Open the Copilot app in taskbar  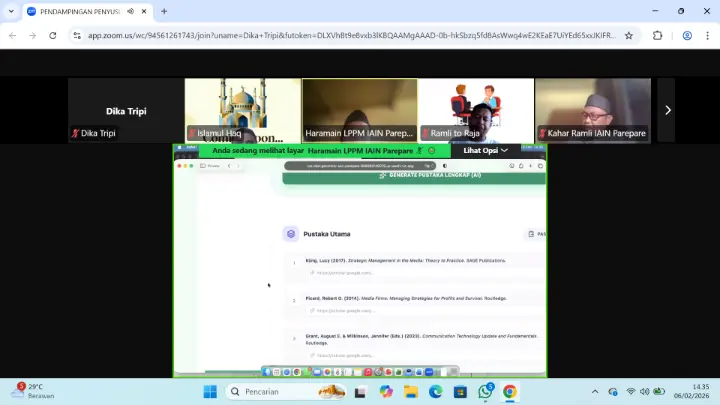point(386,392)
